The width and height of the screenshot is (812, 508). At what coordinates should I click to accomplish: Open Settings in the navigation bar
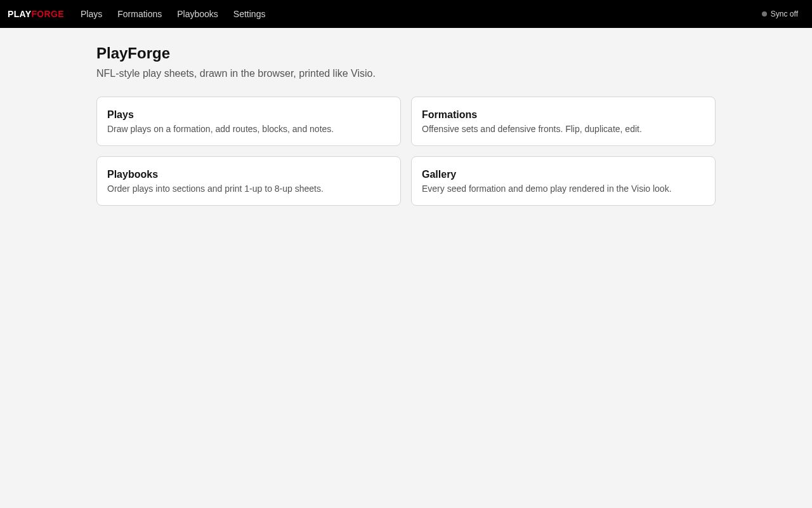click(249, 14)
